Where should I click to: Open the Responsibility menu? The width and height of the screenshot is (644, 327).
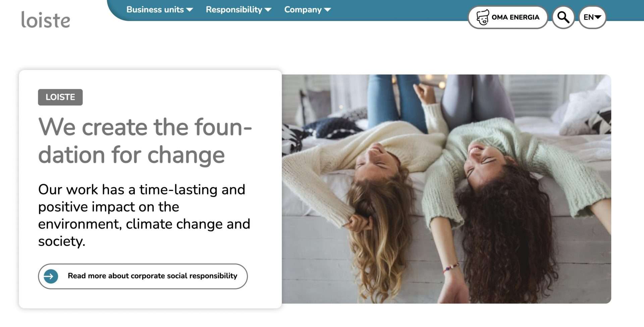(x=238, y=10)
